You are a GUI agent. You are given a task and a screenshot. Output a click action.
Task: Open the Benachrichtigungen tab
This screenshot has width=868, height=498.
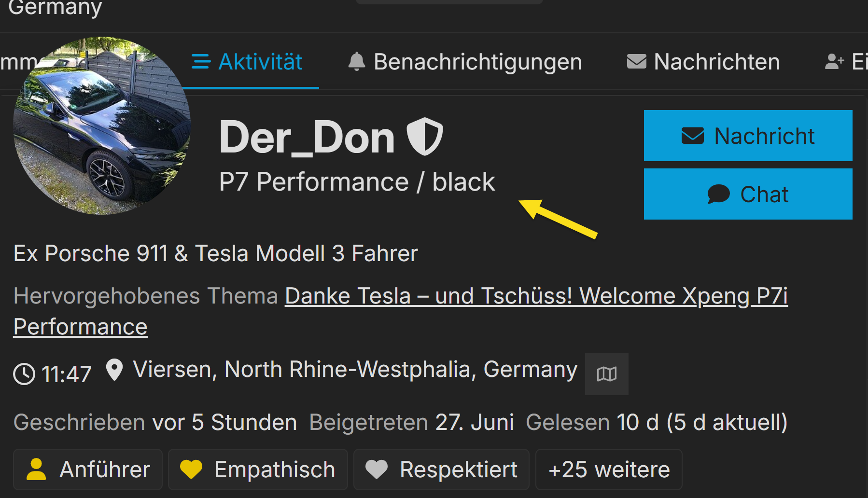[x=465, y=62]
